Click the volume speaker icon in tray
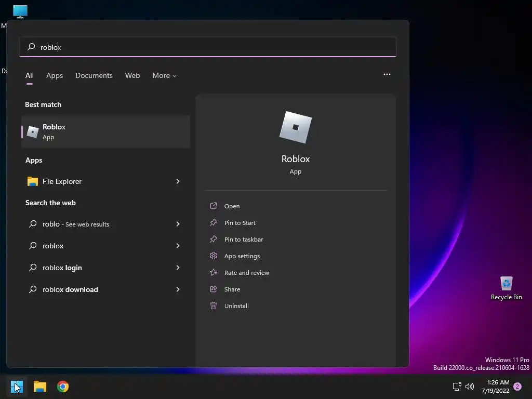 [470, 387]
